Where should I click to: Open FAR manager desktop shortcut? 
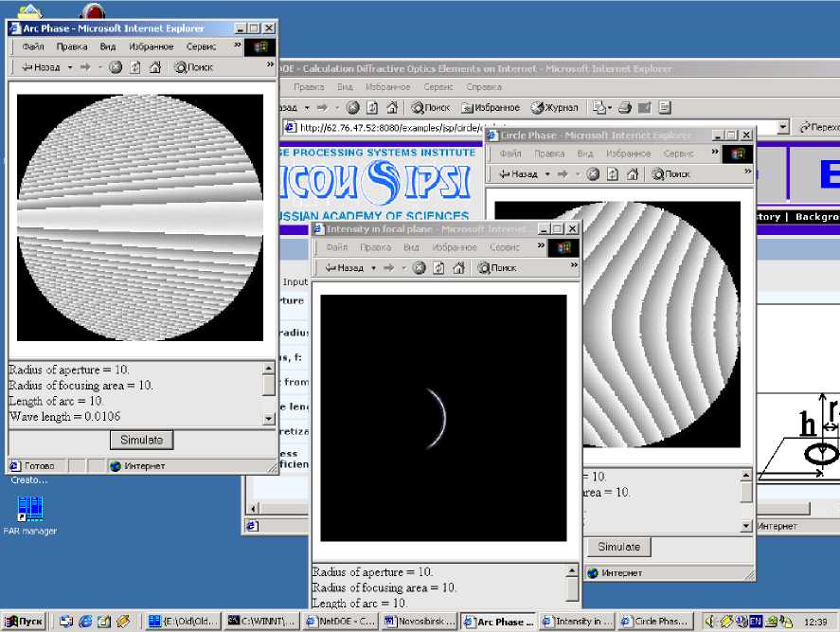(x=29, y=514)
